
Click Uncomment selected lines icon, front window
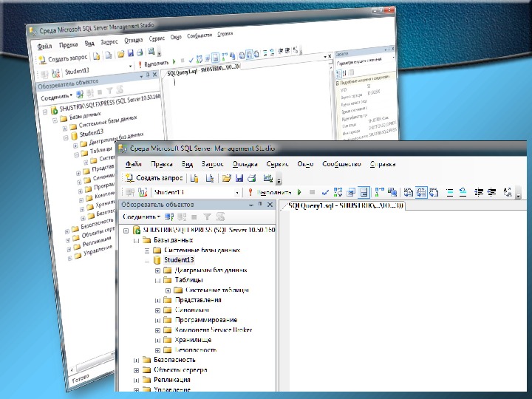(463, 192)
